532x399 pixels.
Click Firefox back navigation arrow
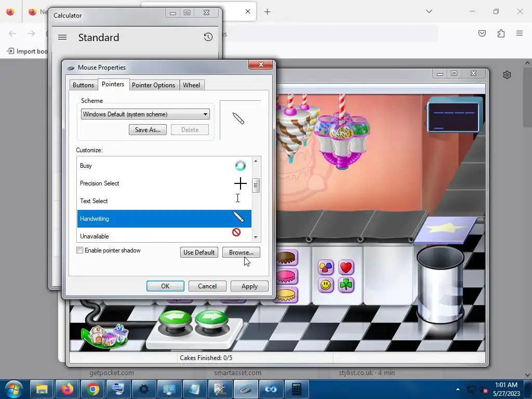pos(12,33)
